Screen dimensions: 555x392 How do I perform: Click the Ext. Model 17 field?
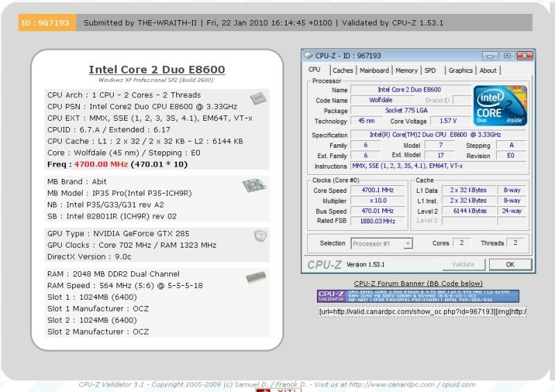click(440, 155)
